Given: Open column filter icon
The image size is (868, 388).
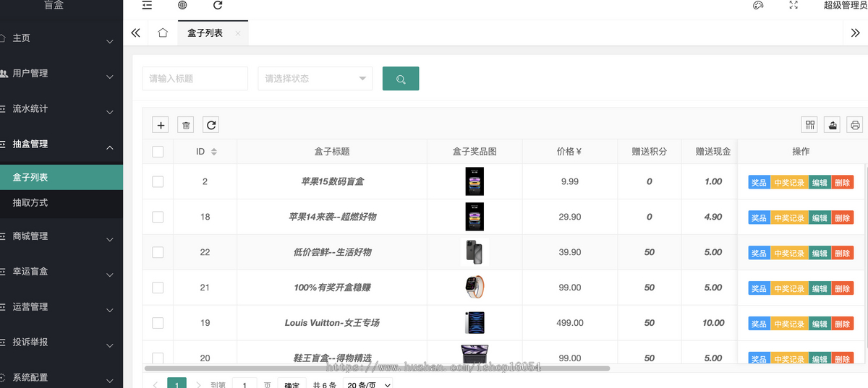Looking at the screenshot, I should pyautogui.click(x=810, y=125).
